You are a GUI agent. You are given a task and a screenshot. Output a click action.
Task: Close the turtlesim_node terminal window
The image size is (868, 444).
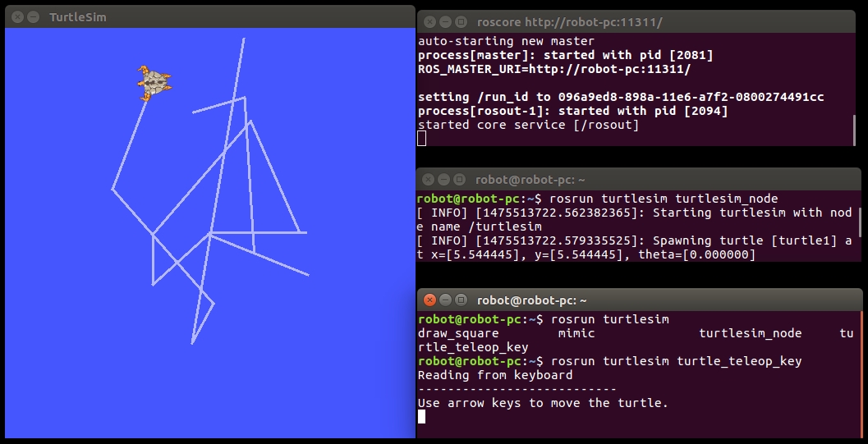pos(428,180)
